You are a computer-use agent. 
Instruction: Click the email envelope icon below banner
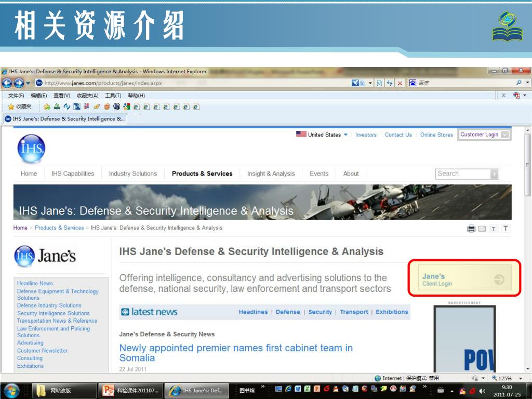click(x=482, y=229)
